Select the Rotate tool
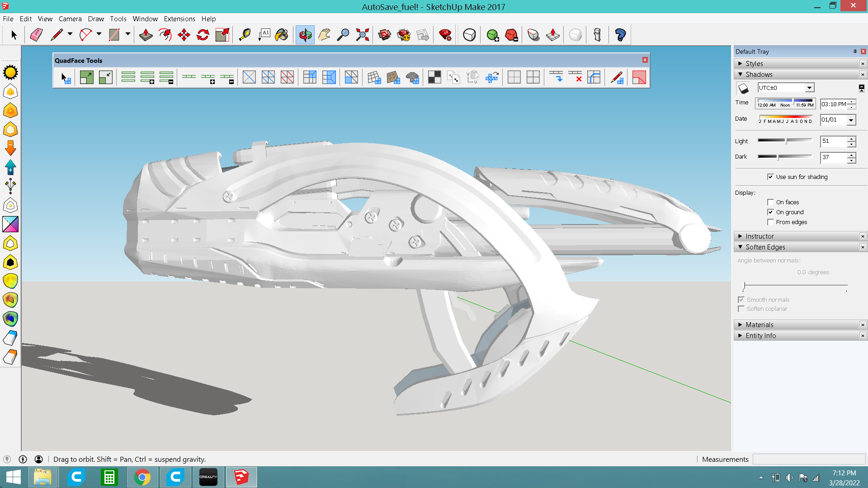 point(203,35)
